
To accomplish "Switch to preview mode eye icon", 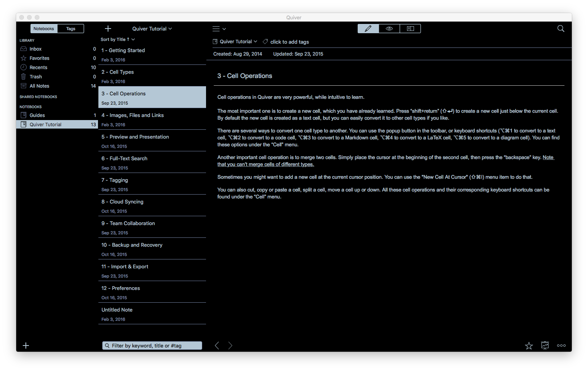I will 389,29.
